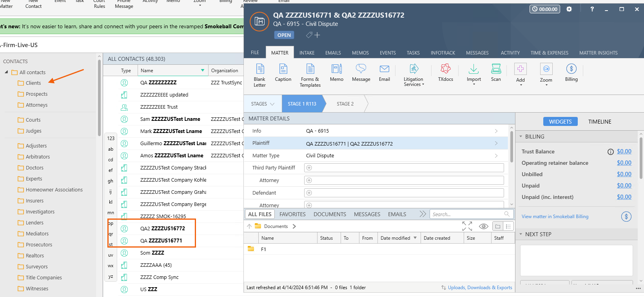Image resolution: width=644 pixels, height=297 pixels.
Task: Click the search magnifier in files search
Action: click(507, 214)
